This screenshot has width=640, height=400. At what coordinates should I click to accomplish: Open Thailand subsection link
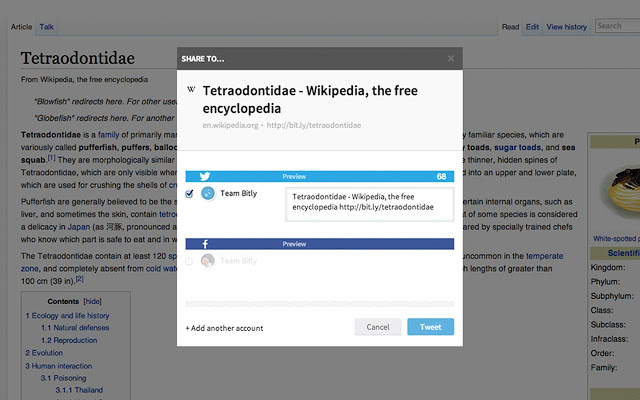(x=79, y=390)
